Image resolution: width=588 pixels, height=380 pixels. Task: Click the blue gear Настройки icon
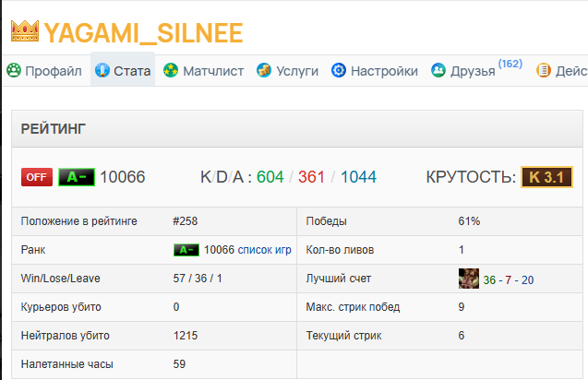[x=339, y=70]
